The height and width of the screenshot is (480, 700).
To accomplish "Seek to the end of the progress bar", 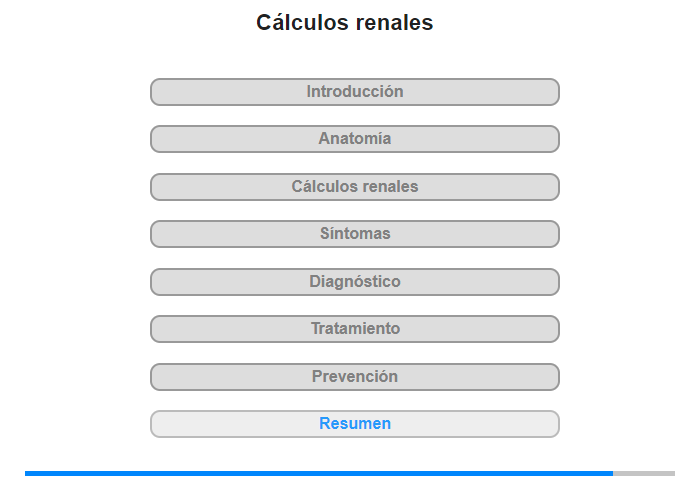I will tap(673, 473).
